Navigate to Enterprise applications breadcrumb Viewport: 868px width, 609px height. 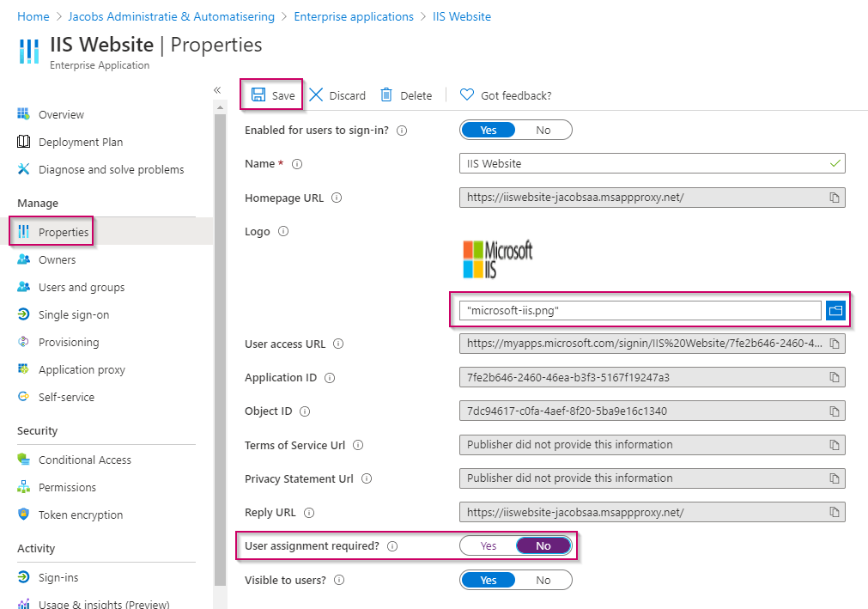[x=353, y=16]
